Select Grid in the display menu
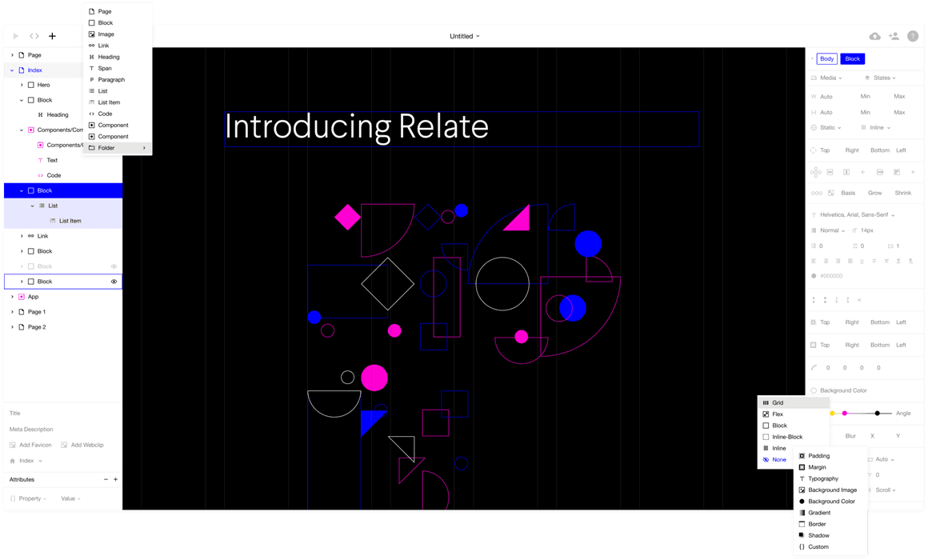Screen dimensions: 928x560 (793, 402)
